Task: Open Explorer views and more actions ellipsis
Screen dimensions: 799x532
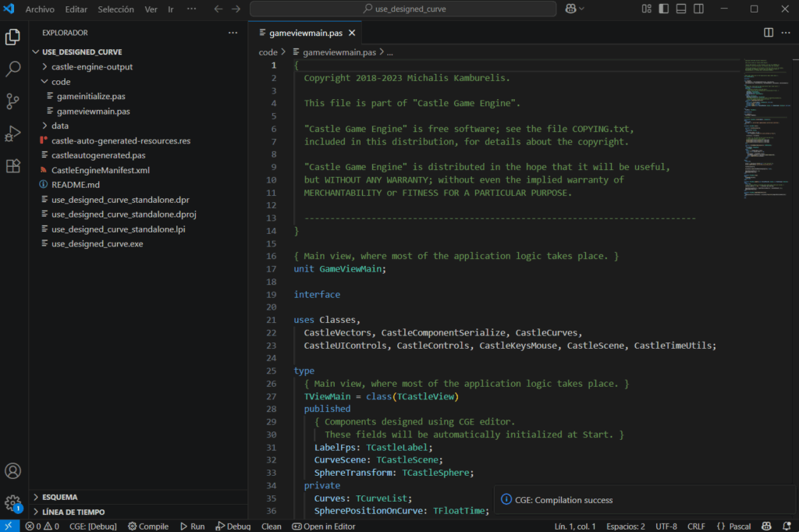Action: (233, 33)
